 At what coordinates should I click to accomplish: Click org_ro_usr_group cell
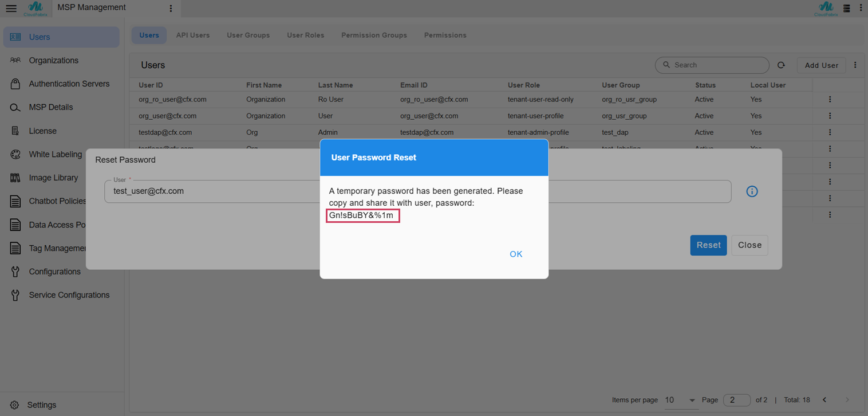coord(629,99)
